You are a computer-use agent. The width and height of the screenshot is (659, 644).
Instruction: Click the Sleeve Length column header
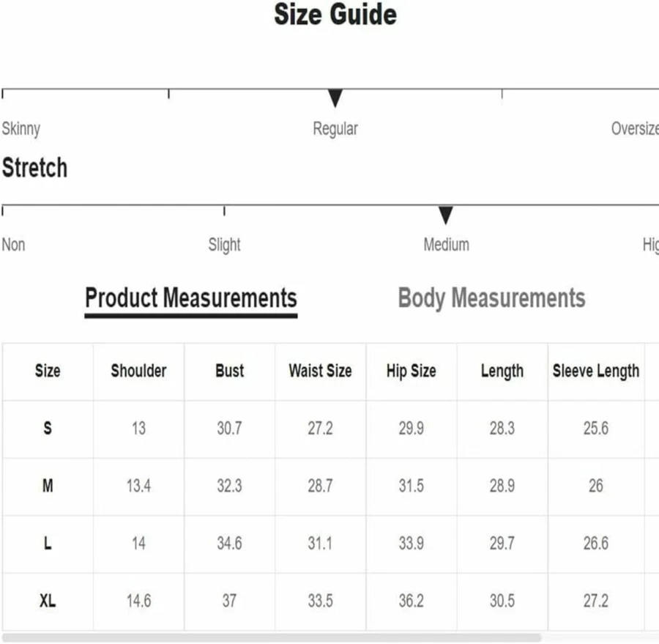[596, 371]
